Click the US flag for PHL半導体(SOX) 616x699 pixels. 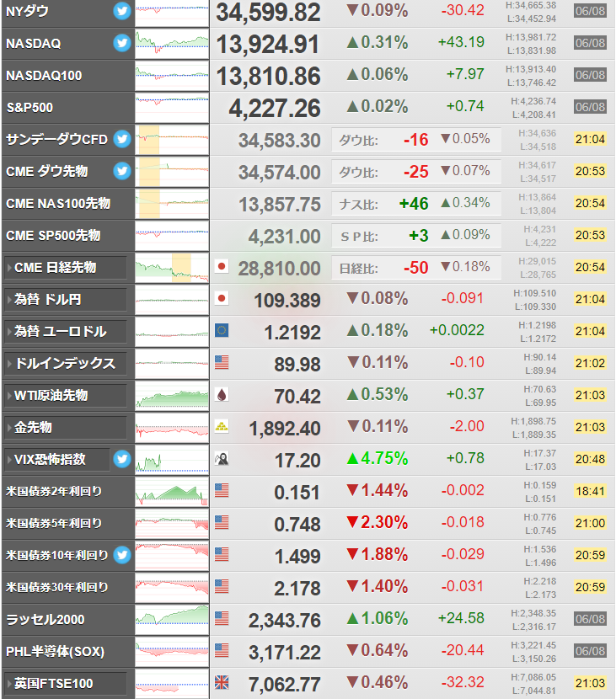point(222,651)
